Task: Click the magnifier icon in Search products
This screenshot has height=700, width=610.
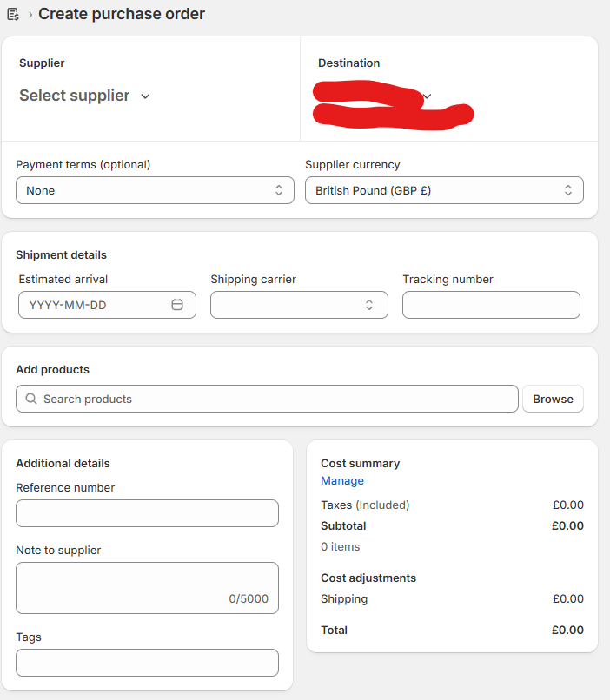Action: tap(30, 399)
